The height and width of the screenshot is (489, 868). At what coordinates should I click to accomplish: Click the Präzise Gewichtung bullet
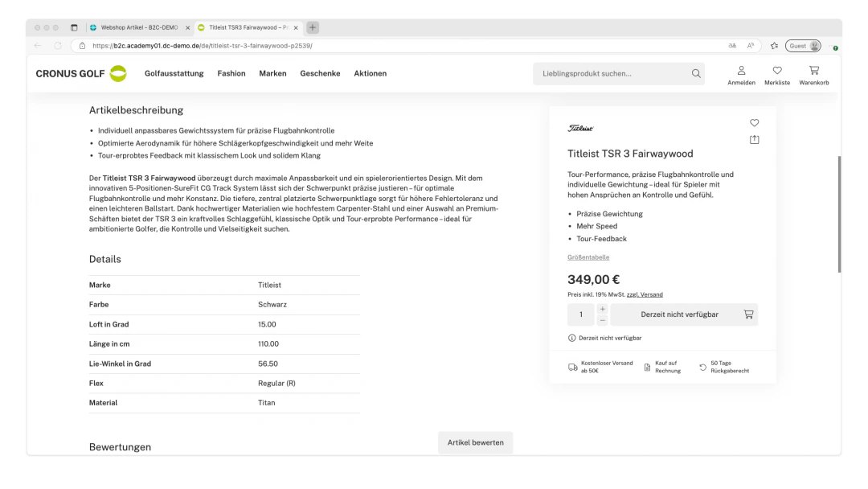(x=609, y=214)
